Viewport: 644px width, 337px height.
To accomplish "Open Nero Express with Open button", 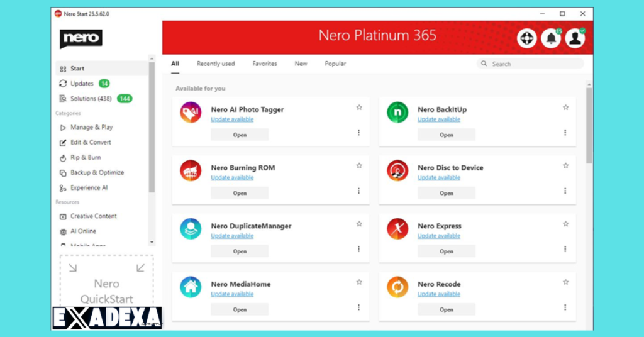I will pyautogui.click(x=447, y=251).
